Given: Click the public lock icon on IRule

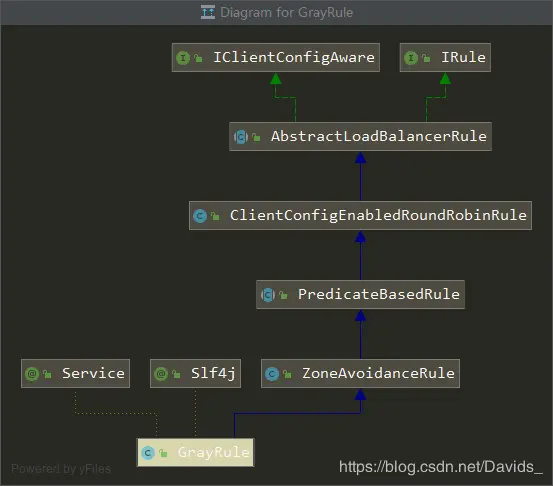Looking at the screenshot, I should [x=426, y=58].
